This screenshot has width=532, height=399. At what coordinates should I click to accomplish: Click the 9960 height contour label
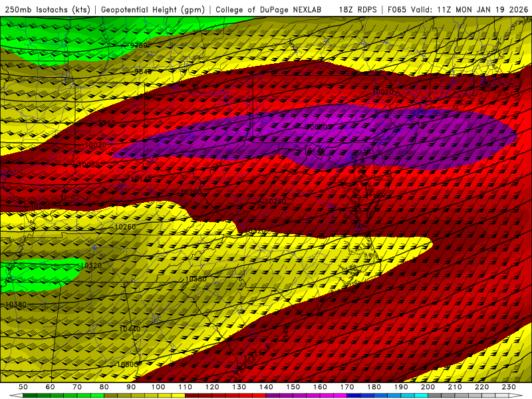coord(106,123)
